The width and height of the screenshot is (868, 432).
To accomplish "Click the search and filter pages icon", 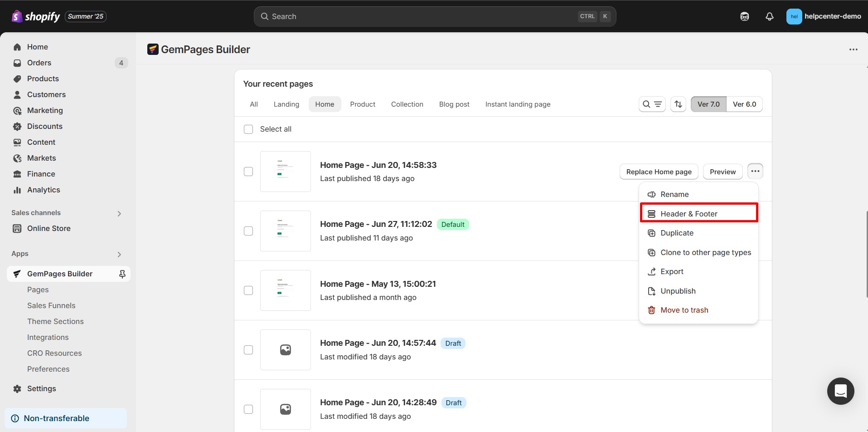I will coord(652,104).
